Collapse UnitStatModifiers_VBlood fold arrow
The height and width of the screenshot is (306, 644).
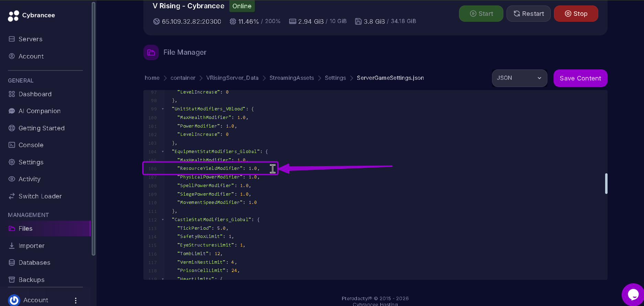(x=163, y=109)
